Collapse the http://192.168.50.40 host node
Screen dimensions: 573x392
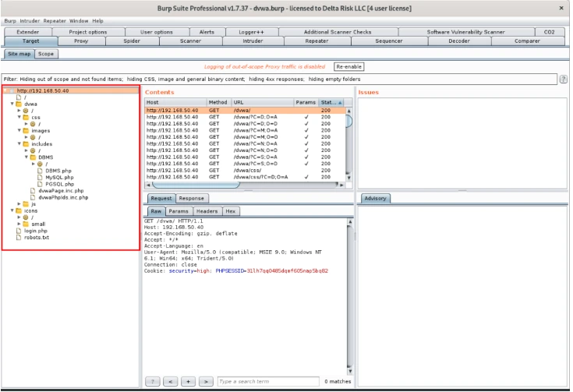[x=5, y=90]
